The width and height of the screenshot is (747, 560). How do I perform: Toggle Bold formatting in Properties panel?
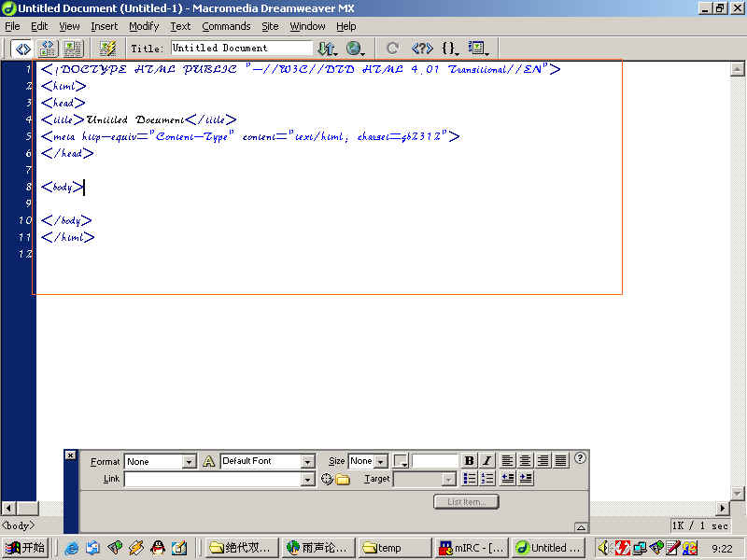(x=469, y=461)
